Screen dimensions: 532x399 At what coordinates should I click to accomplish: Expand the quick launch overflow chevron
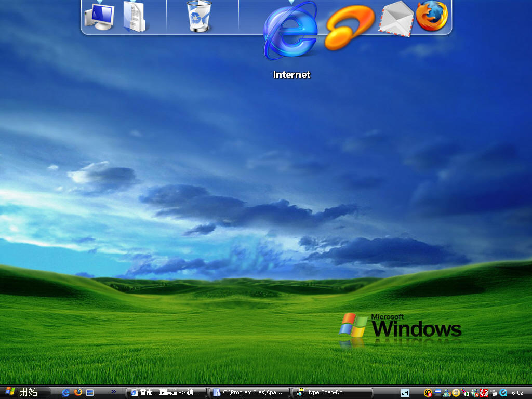pos(114,392)
